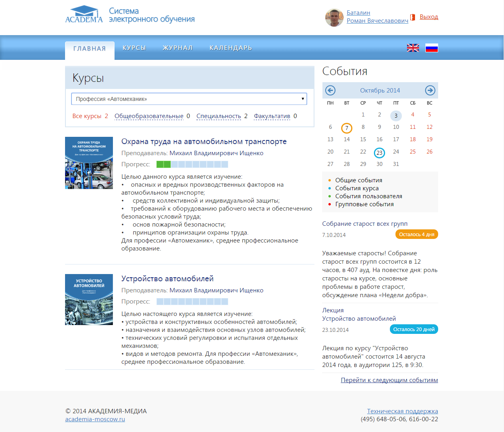The image size is (504, 432).
Task: Open the Профессия «Автомеханик» dropdown
Action: [189, 99]
